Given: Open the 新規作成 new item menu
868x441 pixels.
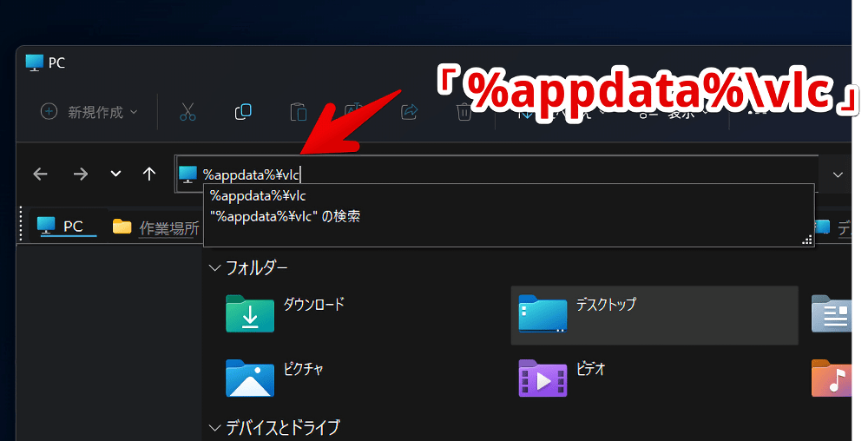Looking at the screenshot, I should 89,112.
